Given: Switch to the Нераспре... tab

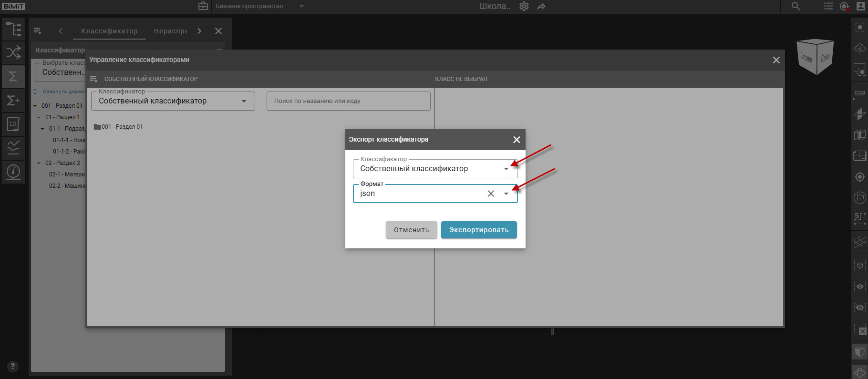Looking at the screenshot, I should pyautogui.click(x=170, y=31).
